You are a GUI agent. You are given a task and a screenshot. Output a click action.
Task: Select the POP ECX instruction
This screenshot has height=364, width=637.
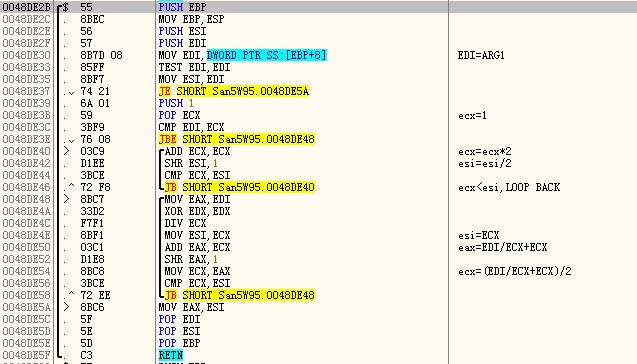pos(179,115)
